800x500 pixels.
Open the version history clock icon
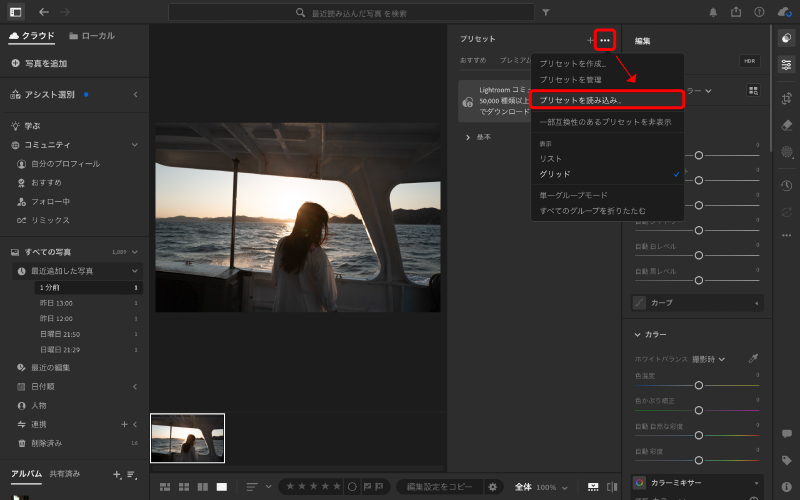[x=787, y=185]
